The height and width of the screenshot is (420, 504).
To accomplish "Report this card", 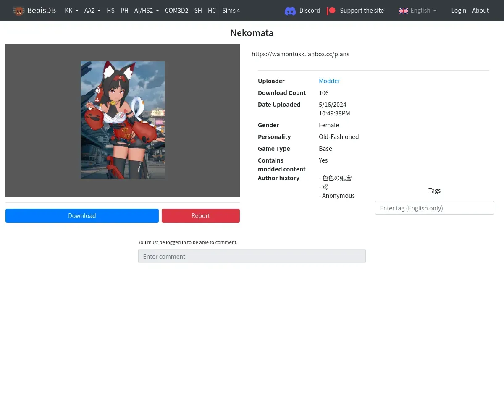I will point(201,216).
